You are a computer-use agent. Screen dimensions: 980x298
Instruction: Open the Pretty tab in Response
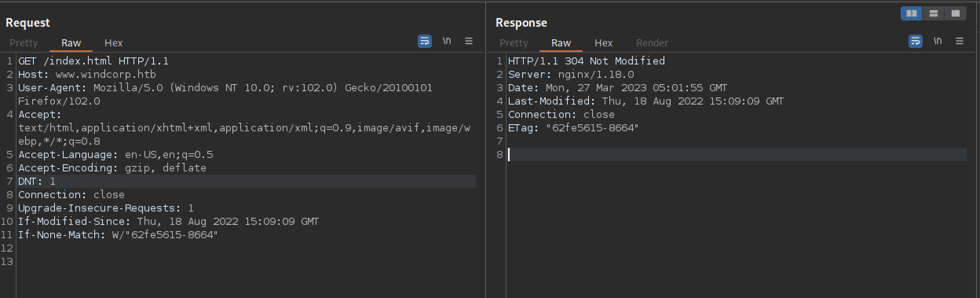point(514,43)
